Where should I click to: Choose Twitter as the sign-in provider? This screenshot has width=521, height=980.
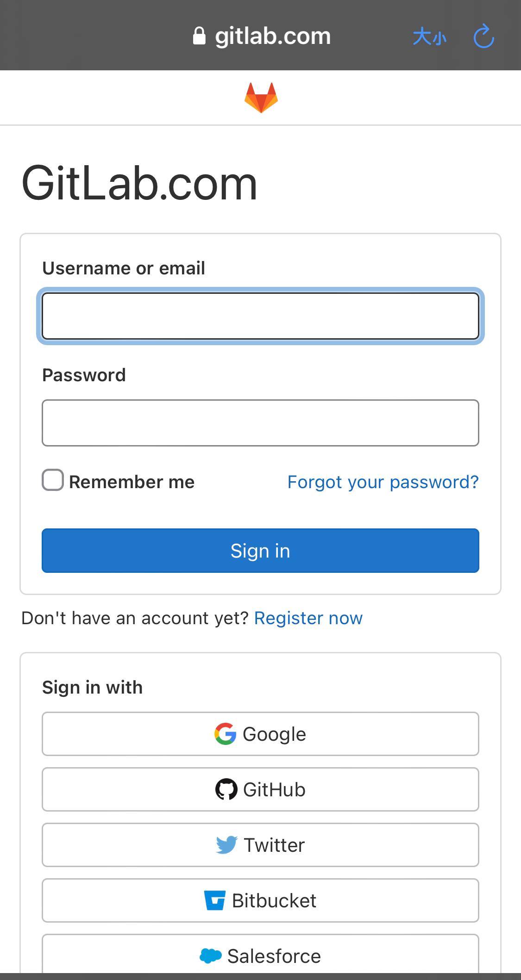[260, 845]
